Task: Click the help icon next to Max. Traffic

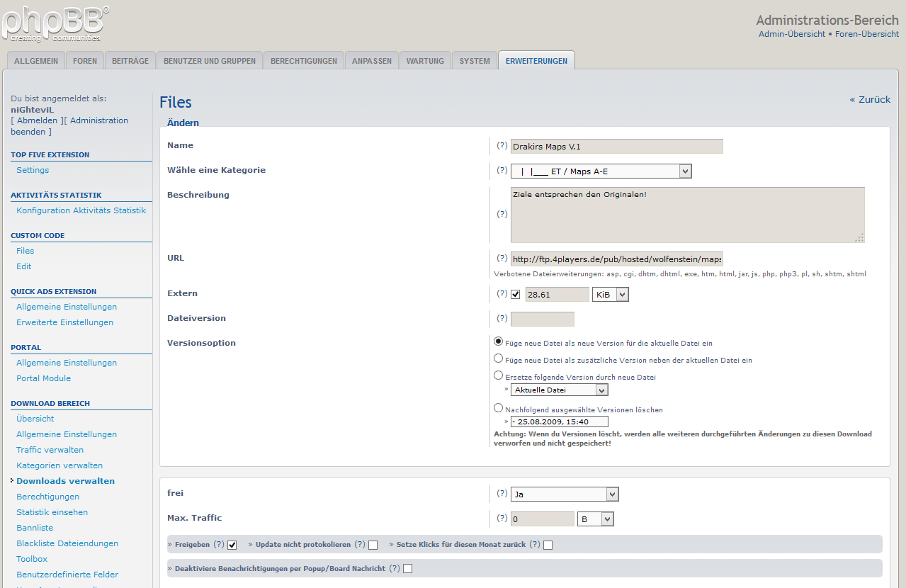Action: point(502,518)
